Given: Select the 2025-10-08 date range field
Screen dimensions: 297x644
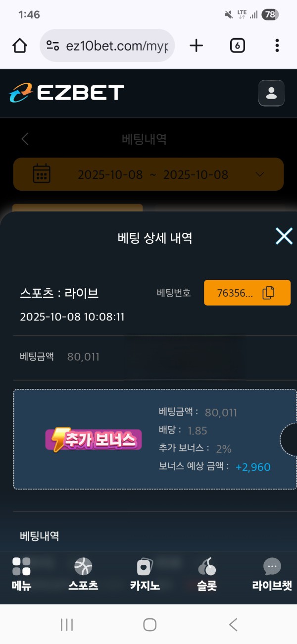Looking at the screenshot, I should 148,174.
